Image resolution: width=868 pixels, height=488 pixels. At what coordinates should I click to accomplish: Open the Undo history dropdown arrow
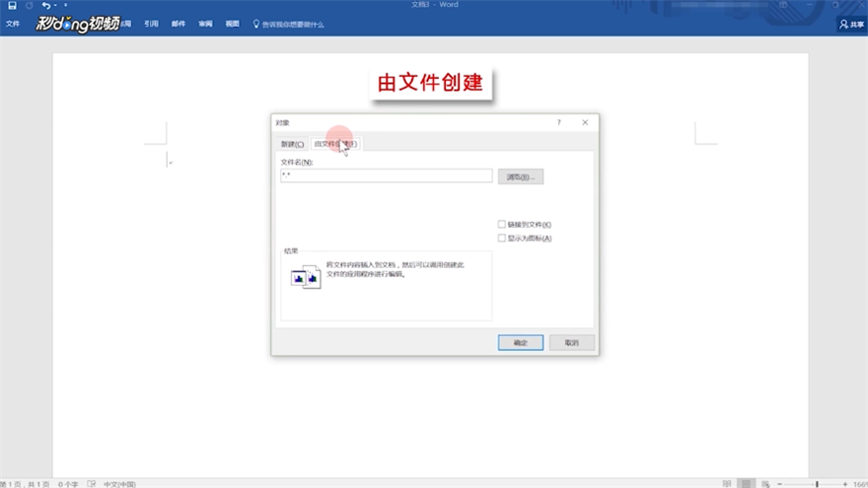[x=55, y=6]
